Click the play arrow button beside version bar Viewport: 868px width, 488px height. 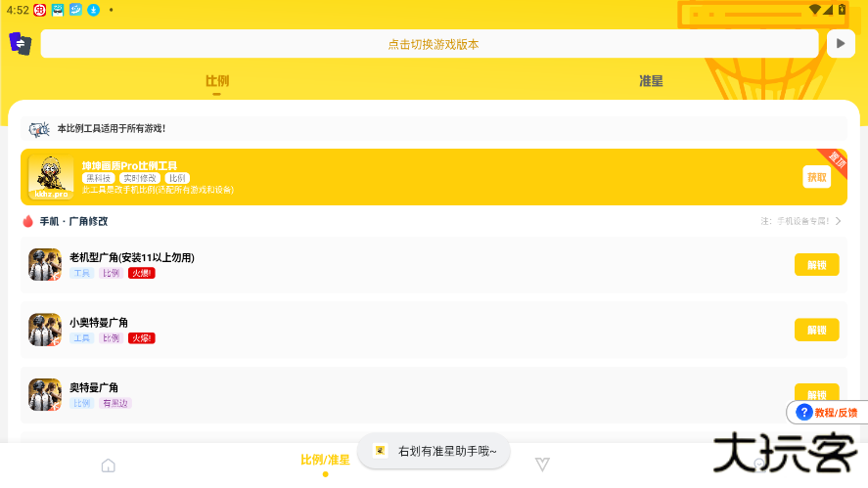(x=841, y=44)
